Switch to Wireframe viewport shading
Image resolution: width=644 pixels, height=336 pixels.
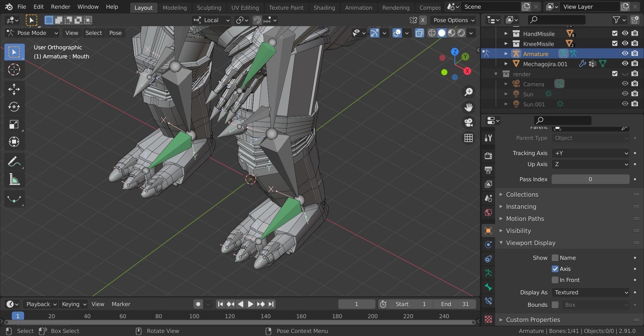click(x=432, y=33)
